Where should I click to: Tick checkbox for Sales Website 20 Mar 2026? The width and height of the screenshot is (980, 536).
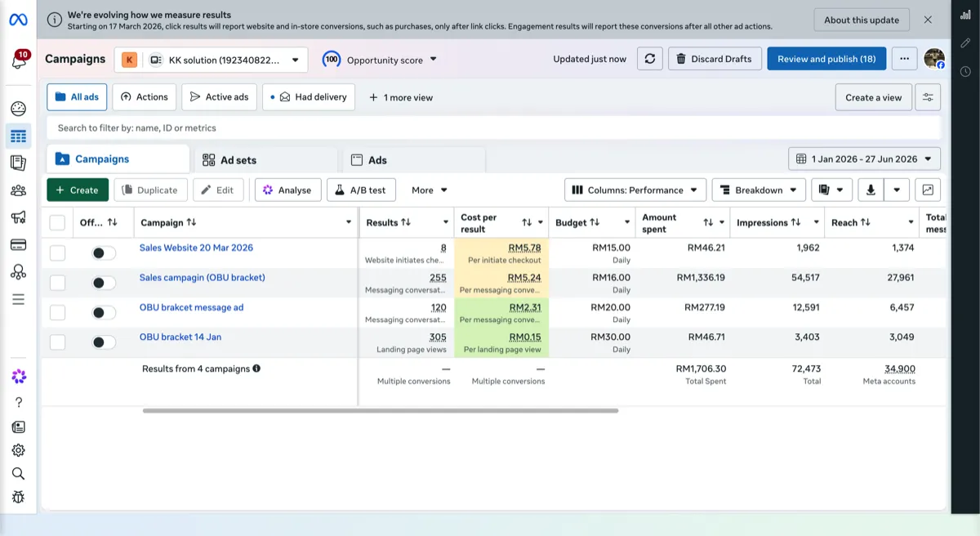coord(57,253)
